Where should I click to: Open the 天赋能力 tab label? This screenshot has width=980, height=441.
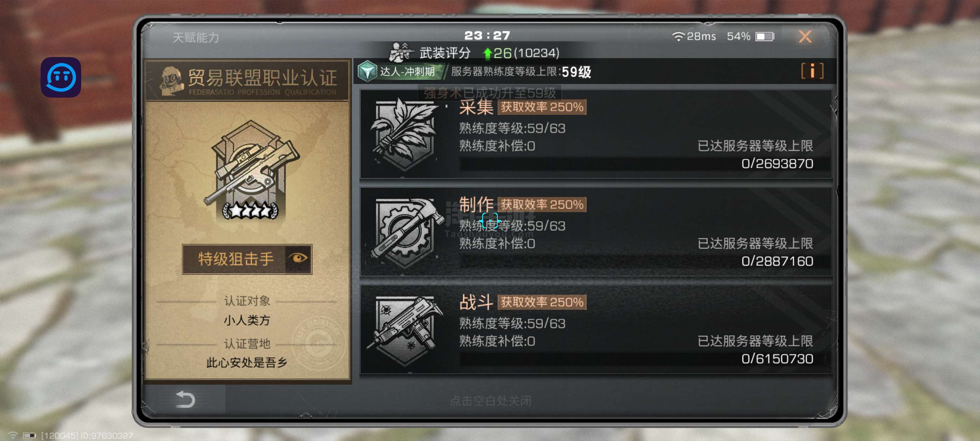196,37
